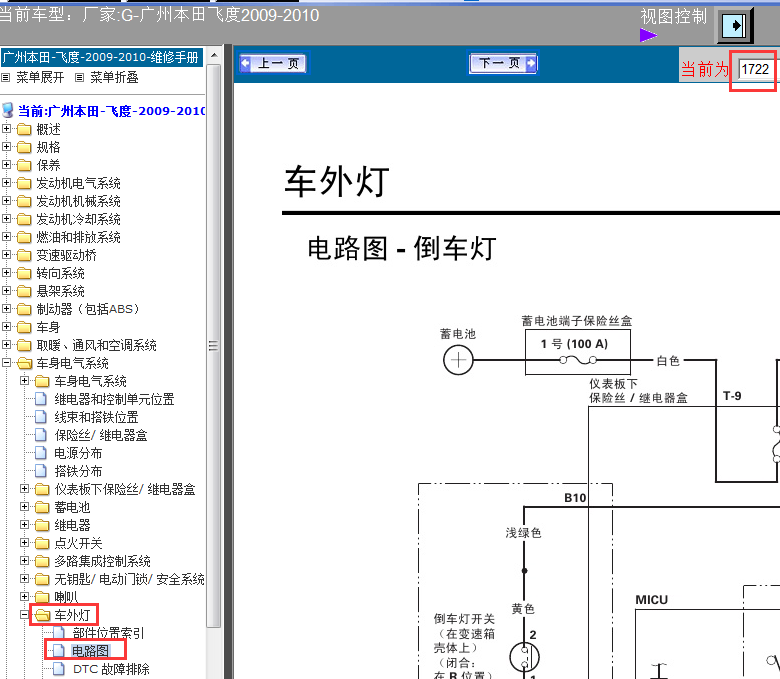Click the 搭铁分布 page icon
Image resolution: width=780 pixels, height=679 pixels.
pyautogui.click(x=41, y=471)
